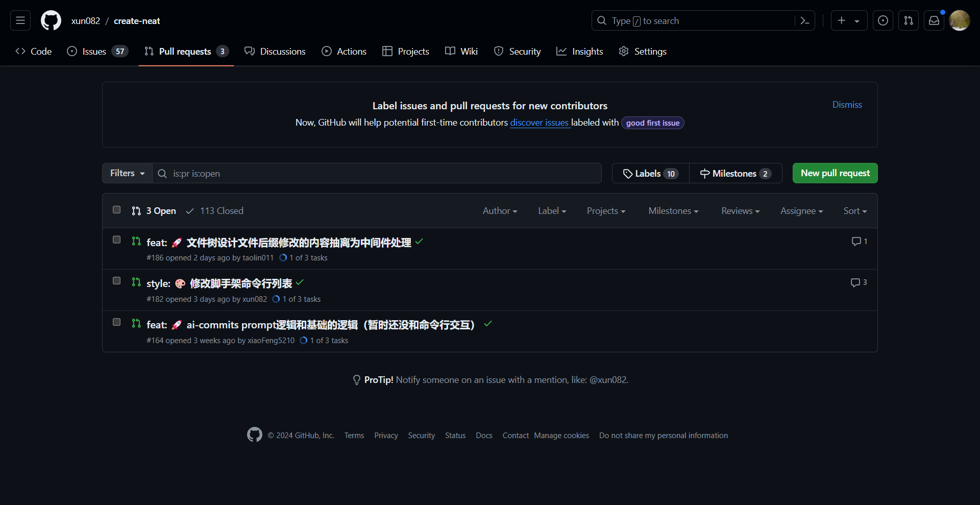
Task: Open the header issues icon
Action: pos(883,20)
